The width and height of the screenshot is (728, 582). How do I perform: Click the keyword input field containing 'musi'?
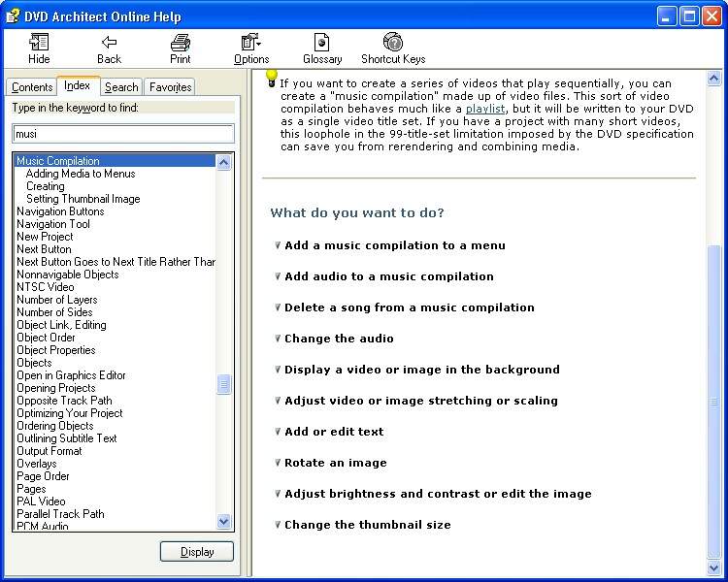point(123,134)
